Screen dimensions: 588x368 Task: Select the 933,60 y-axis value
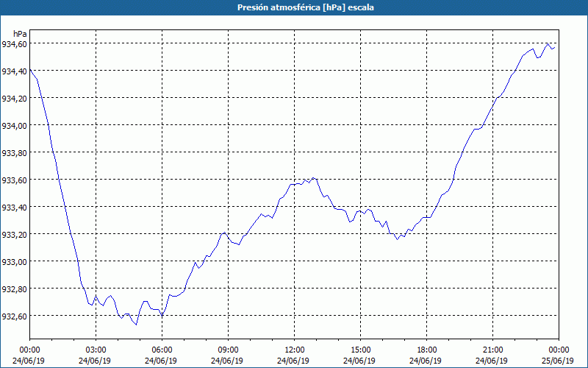pyautogui.click(x=15, y=180)
